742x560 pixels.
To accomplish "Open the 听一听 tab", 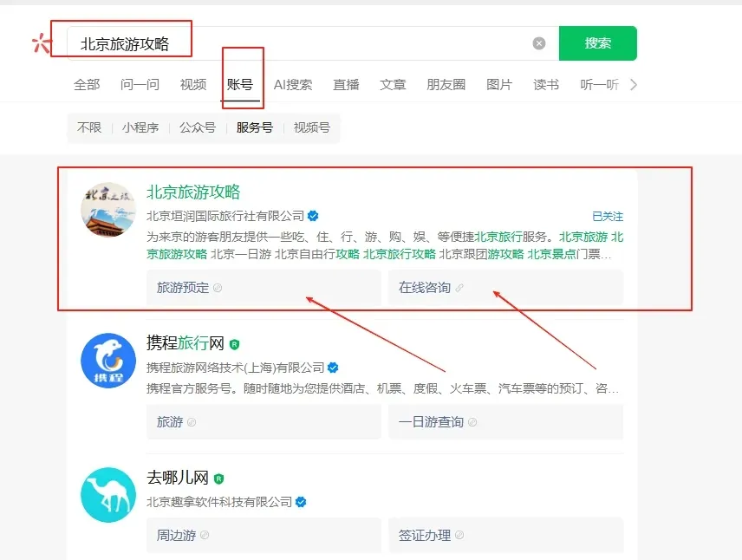I will 599,85.
